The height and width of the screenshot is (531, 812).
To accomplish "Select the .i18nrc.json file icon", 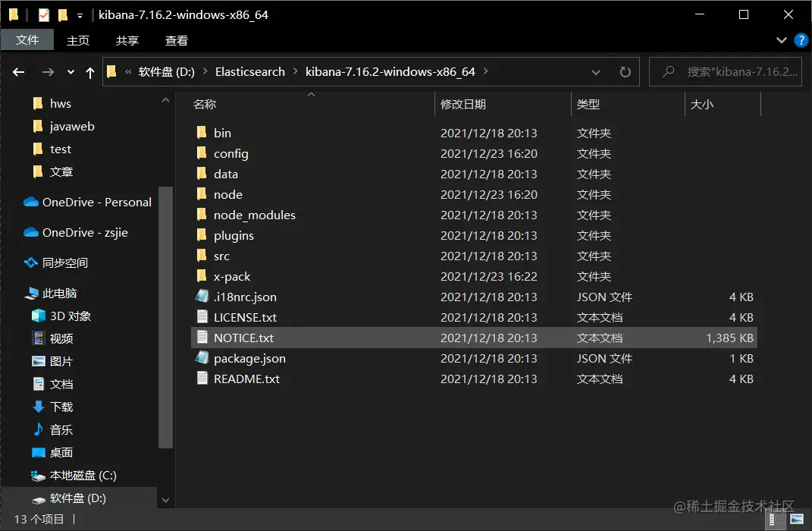I will coord(202,297).
